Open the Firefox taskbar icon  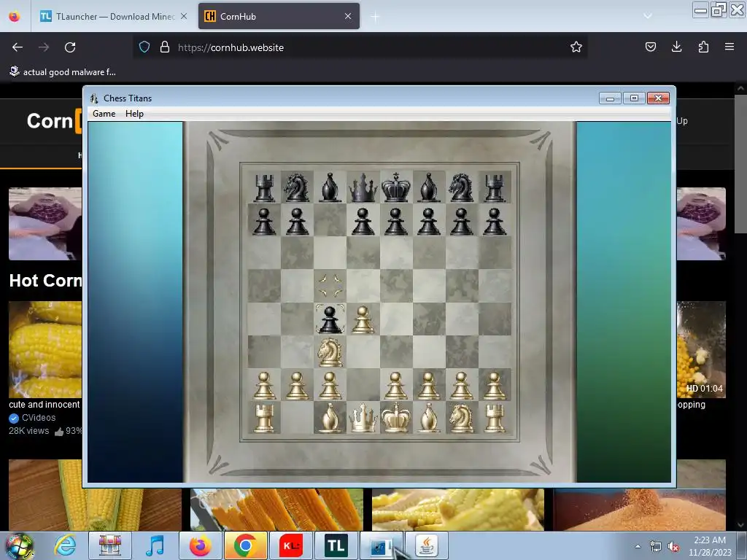[x=200, y=545]
